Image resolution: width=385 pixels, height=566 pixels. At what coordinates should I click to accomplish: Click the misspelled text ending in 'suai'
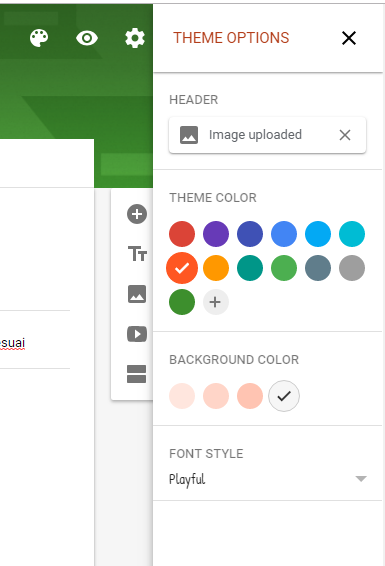tap(12, 343)
